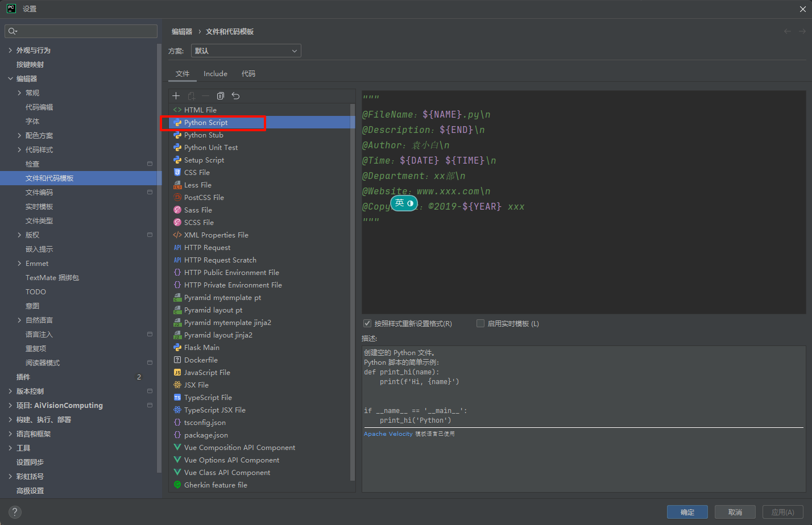Expand the 常规 subsection
812x525 pixels.
(x=19, y=93)
